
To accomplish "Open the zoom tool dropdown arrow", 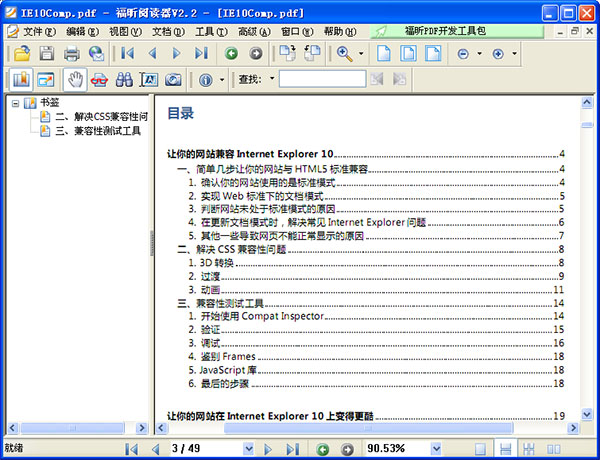I will [361, 54].
